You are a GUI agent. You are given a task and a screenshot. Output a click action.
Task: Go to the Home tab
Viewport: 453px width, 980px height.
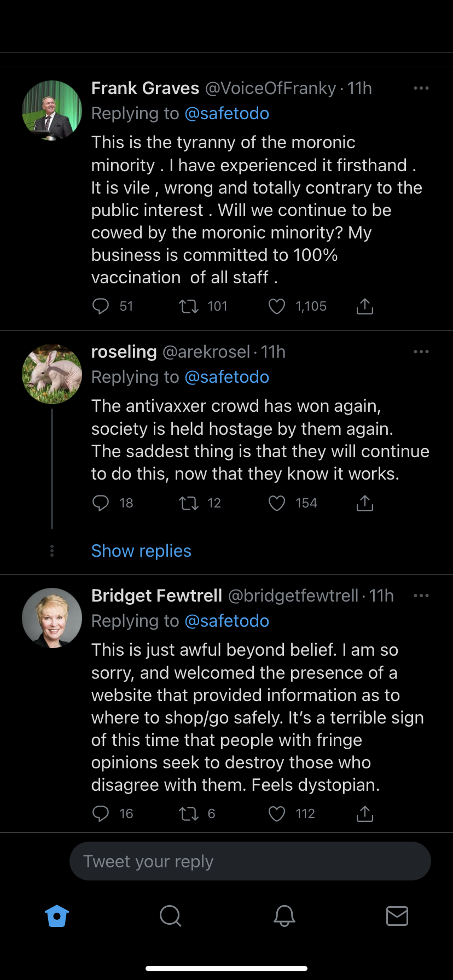(57, 915)
